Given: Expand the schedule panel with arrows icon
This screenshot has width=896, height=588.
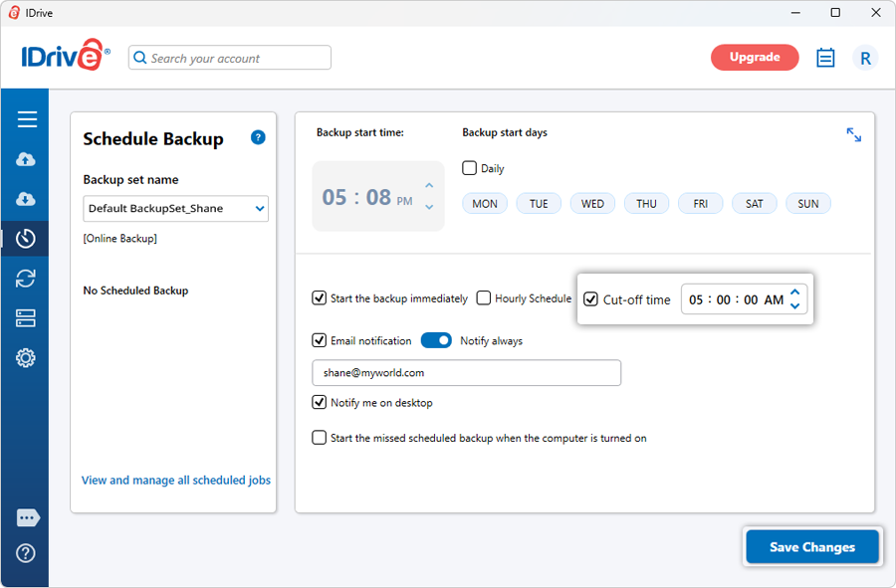Looking at the screenshot, I should point(853,134).
